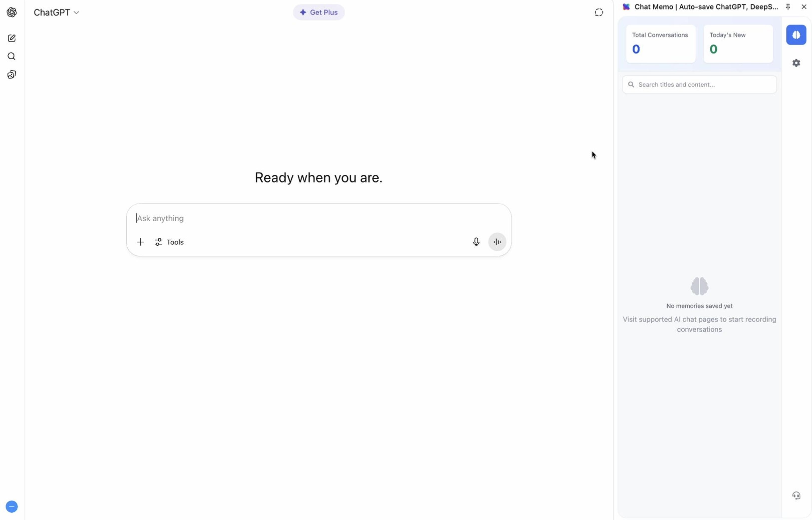Search chats using the sidebar magnifier icon

(12, 56)
